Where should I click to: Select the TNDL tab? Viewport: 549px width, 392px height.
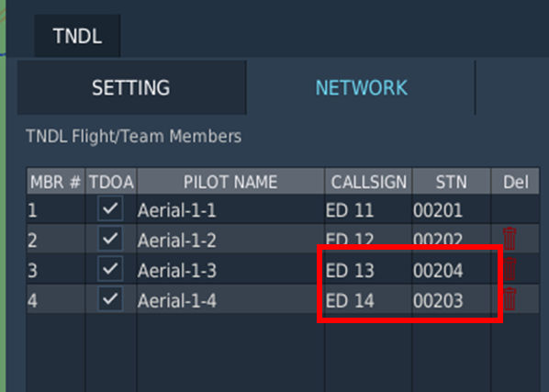point(77,36)
